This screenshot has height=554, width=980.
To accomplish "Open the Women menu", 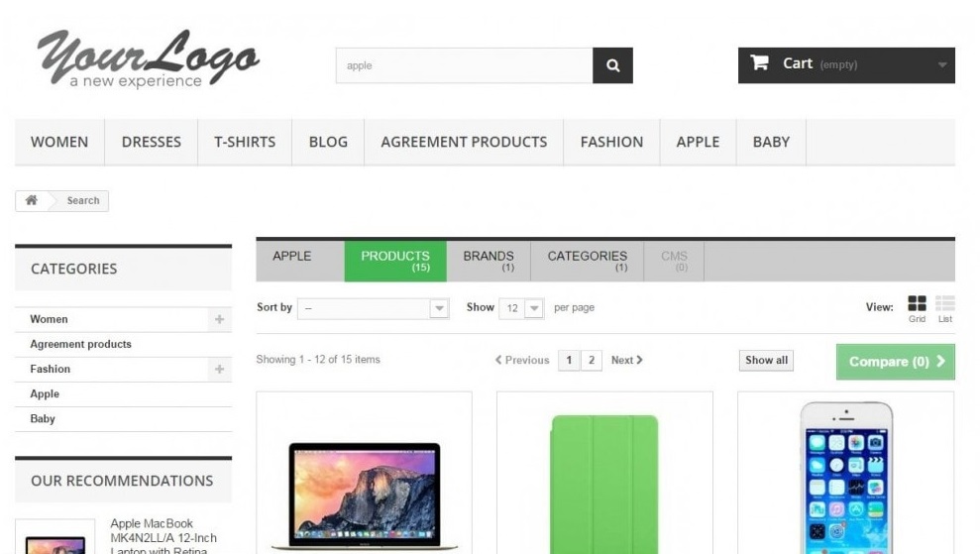I will click(59, 142).
